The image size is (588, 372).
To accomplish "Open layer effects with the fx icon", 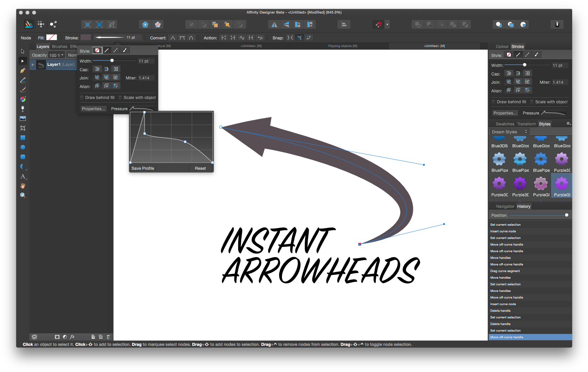I will pyautogui.click(x=72, y=337).
